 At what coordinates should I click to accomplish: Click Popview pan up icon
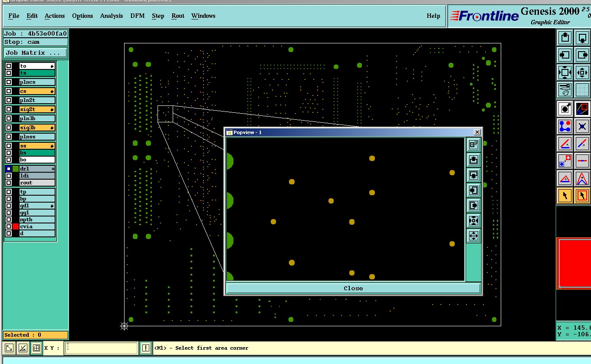pyautogui.click(x=473, y=160)
